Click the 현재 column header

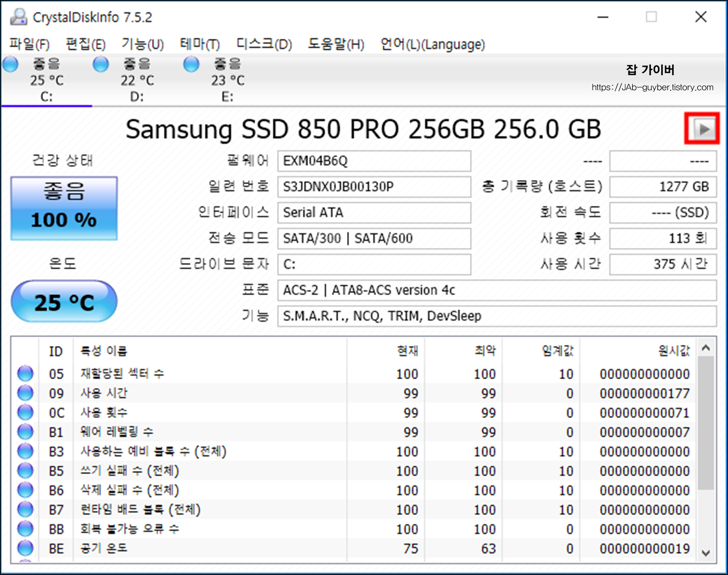(x=385, y=351)
